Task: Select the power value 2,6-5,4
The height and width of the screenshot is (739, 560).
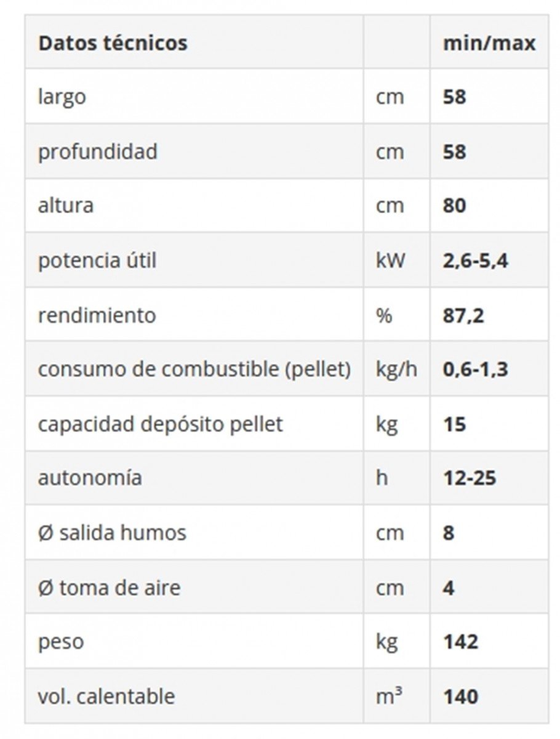Action: [476, 260]
